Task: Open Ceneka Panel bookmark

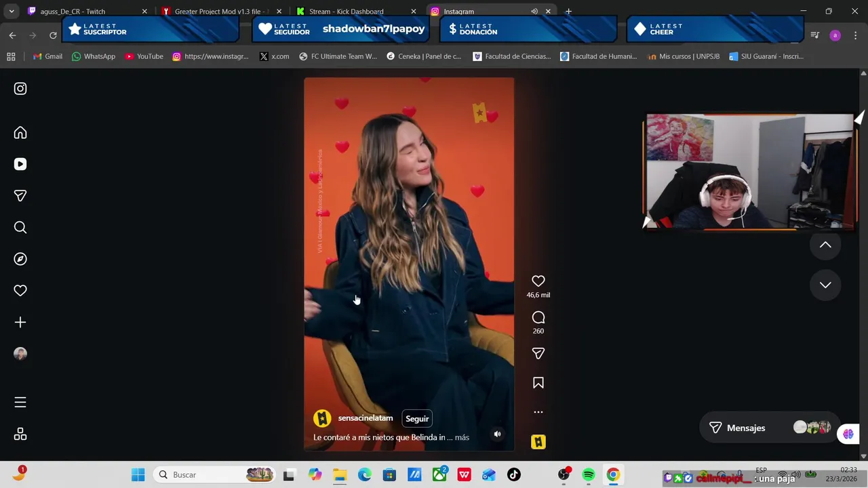Action: tap(424, 56)
